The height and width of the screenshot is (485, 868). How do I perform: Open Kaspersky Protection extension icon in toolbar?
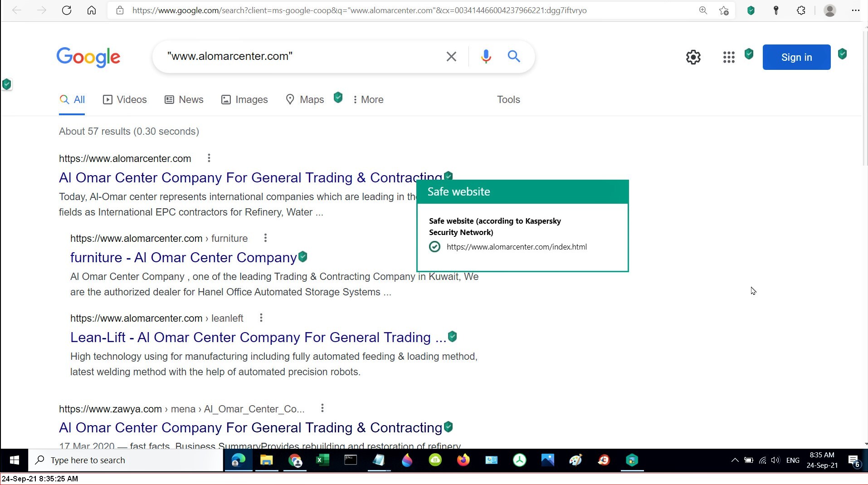(751, 10)
